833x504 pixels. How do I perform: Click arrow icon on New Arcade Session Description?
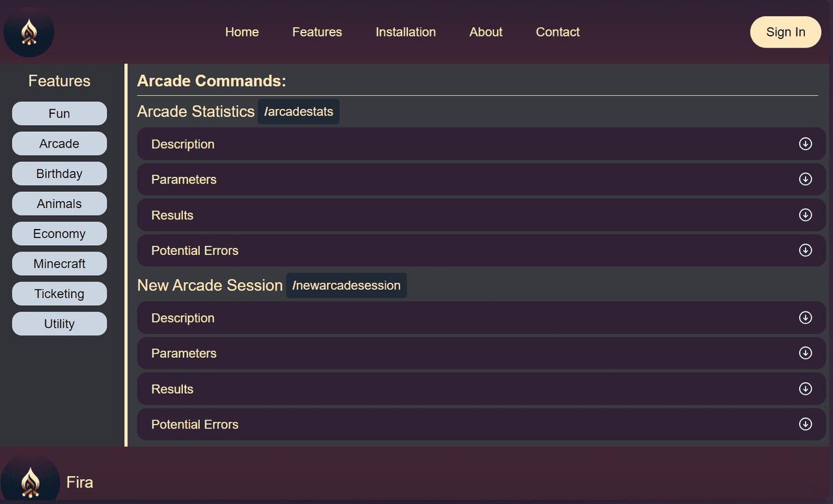[x=805, y=317]
